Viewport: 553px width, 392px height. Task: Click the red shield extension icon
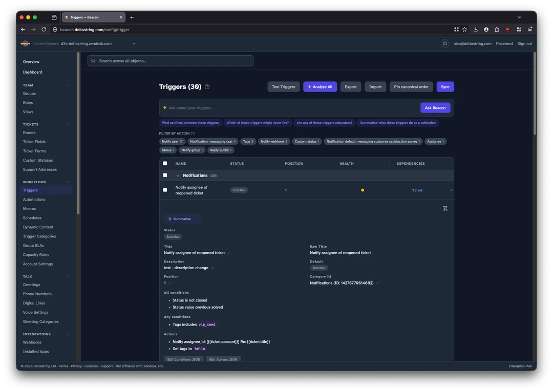(507, 30)
